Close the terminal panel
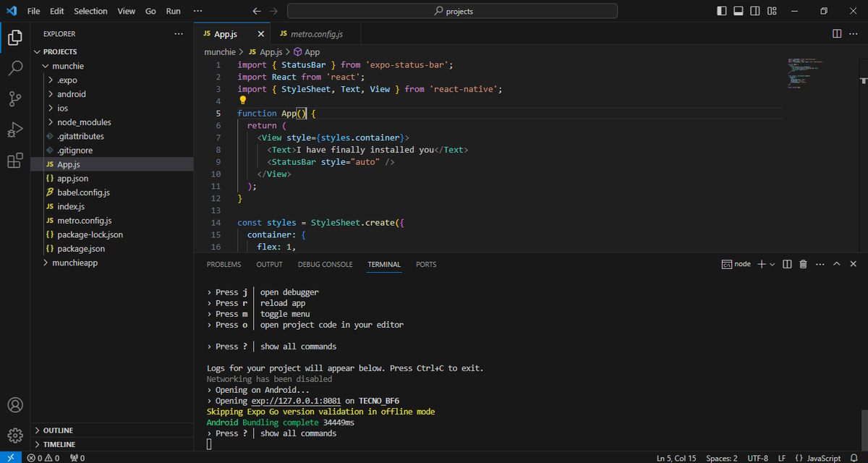The height and width of the screenshot is (463, 868). tap(854, 264)
